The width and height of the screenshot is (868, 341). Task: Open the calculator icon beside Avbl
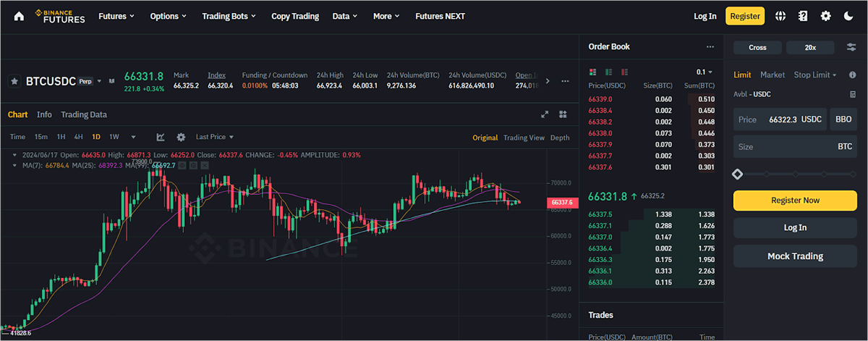[854, 94]
